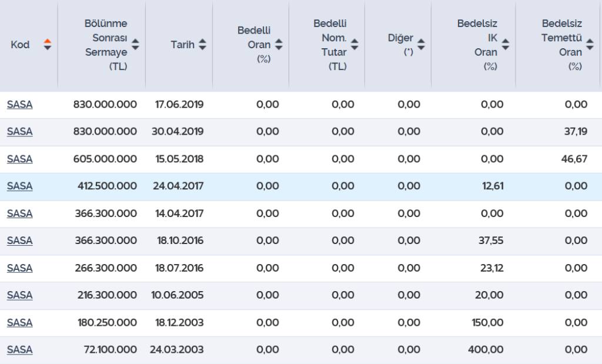Image resolution: width=602 pixels, height=364 pixels.
Task: Click sort arrows beside Bölünme Sonrası Sermaye header
Action: 136,45
